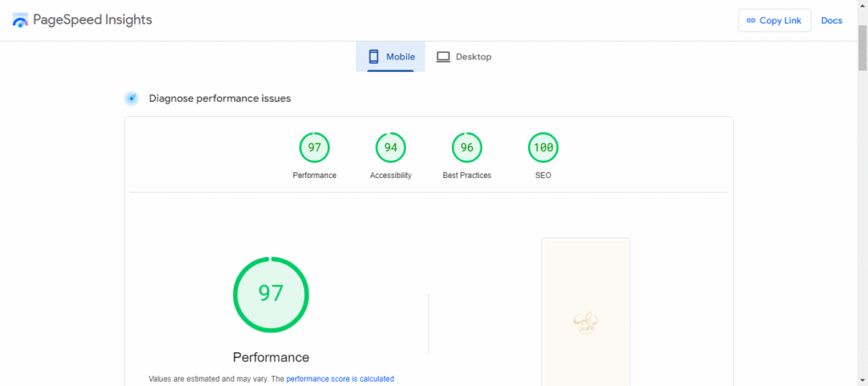Select the small Performance 97 gauge
This screenshot has width=868, height=386.
(314, 148)
